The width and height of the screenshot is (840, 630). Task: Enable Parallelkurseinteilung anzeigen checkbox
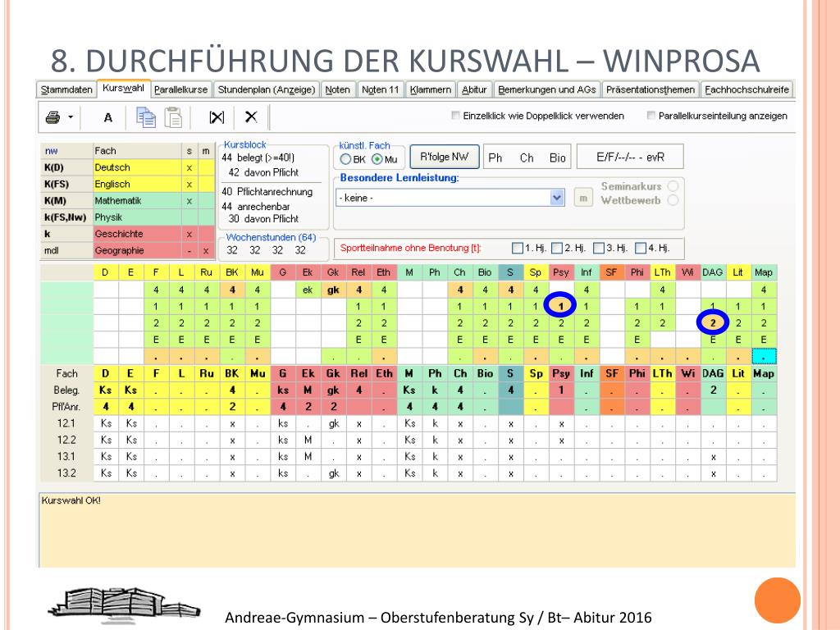coord(651,115)
